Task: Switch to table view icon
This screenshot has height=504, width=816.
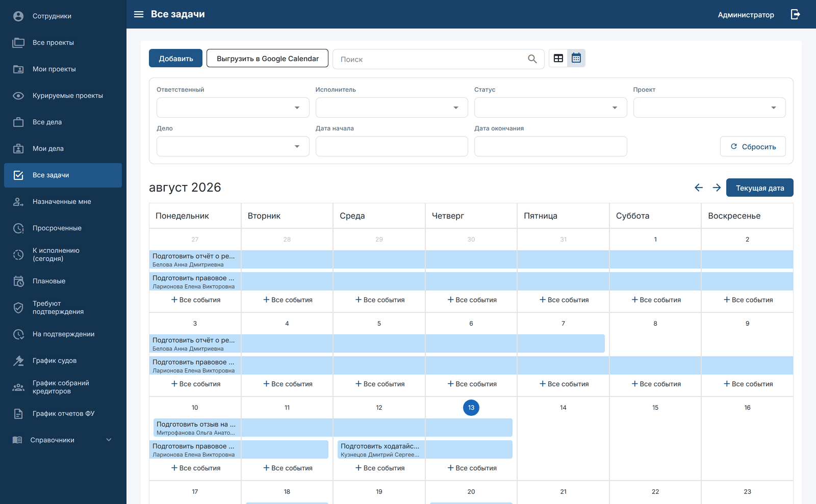Action: tap(558, 58)
